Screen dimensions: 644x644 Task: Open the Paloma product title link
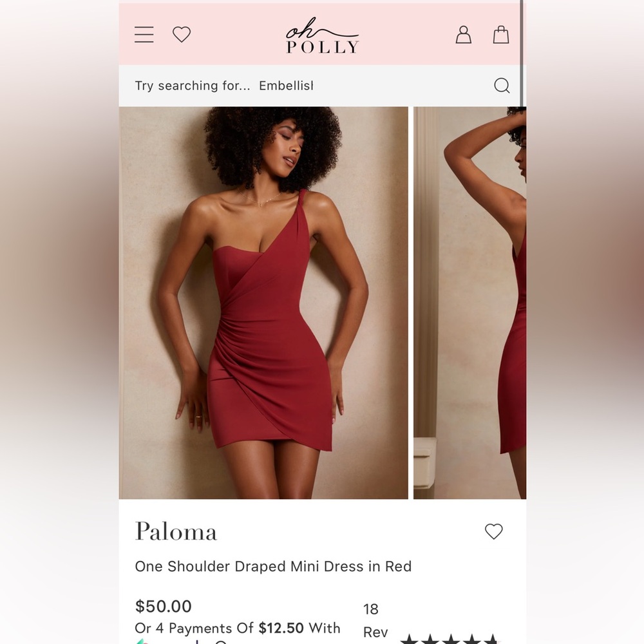pos(175,531)
